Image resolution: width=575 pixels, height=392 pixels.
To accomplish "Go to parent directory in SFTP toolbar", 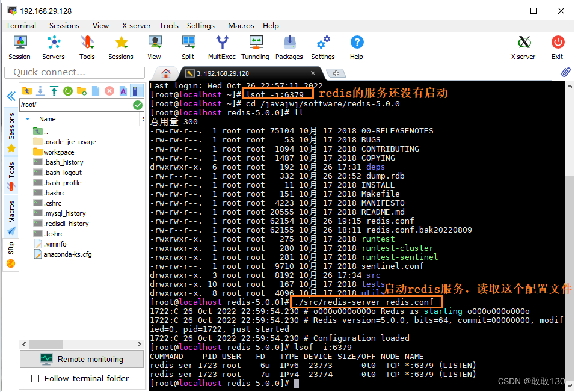I will 27,91.
